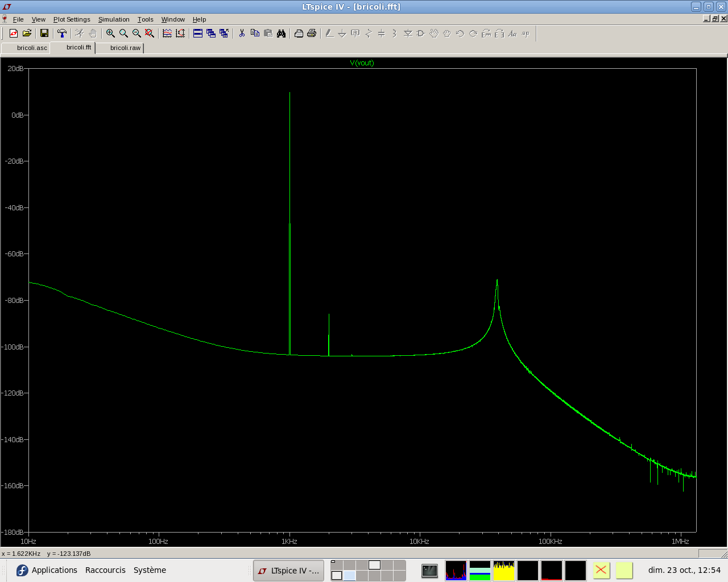Screen dimensions: 728x582
Task: Click the Print printer icon
Action: coord(312,34)
